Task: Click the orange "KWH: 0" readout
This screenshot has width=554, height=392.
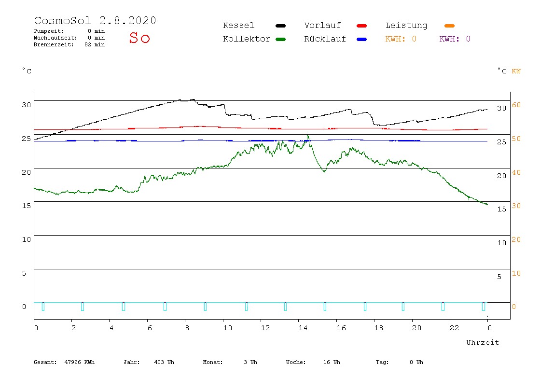Action: click(x=401, y=39)
